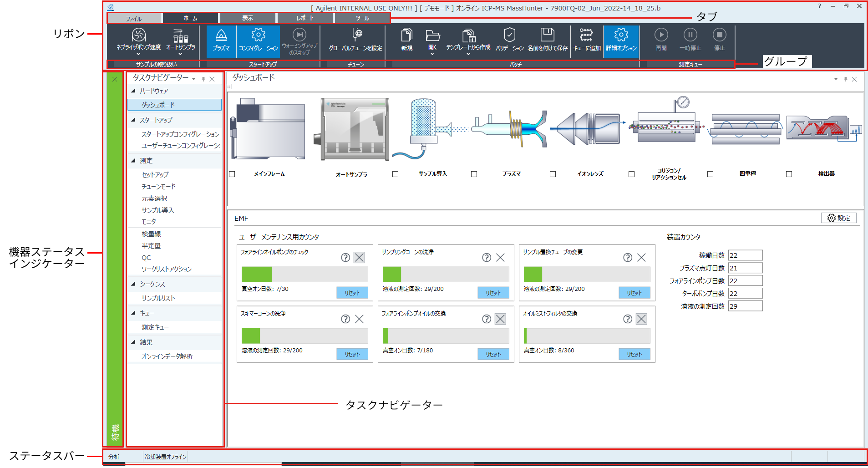Select the プラズマ torch diagram
This screenshot has width=868, height=468.
click(x=509, y=129)
